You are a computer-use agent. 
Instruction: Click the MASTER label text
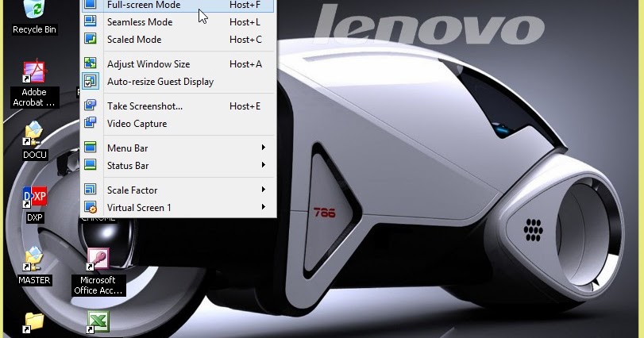[34, 280]
